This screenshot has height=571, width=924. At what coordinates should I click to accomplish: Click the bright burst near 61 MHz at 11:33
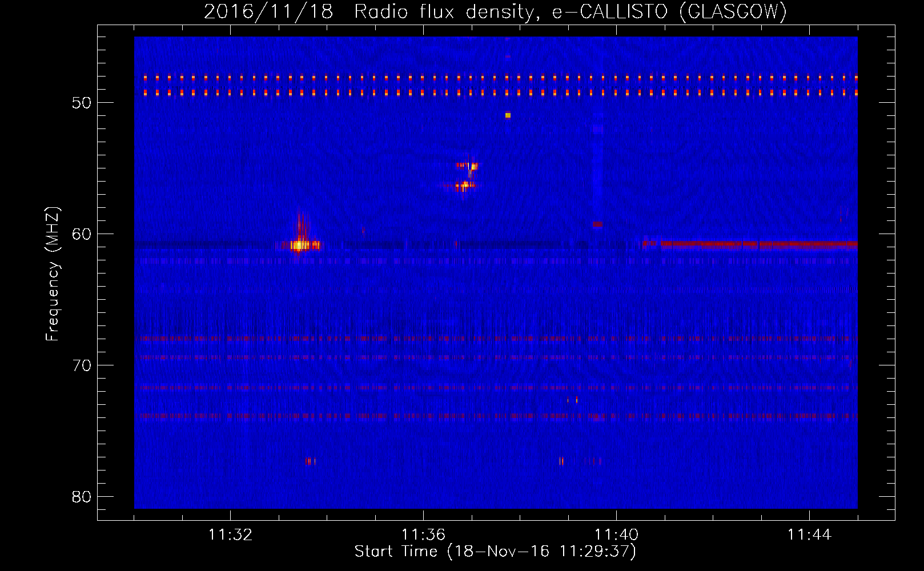click(x=299, y=246)
